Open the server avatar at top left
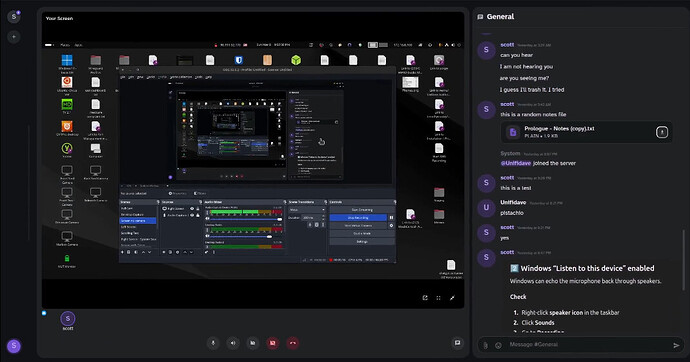Screen dimensions: 690x362 pyautogui.click(x=14, y=17)
